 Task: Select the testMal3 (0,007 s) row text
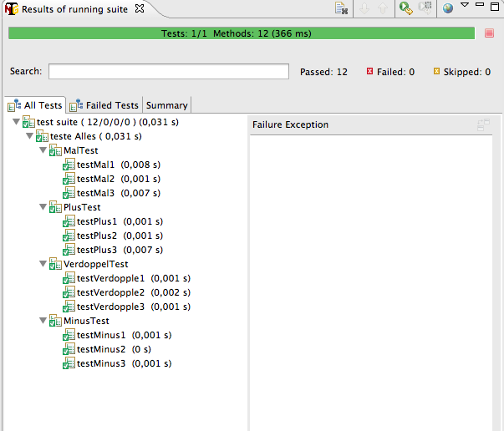(x=119, y=193)
